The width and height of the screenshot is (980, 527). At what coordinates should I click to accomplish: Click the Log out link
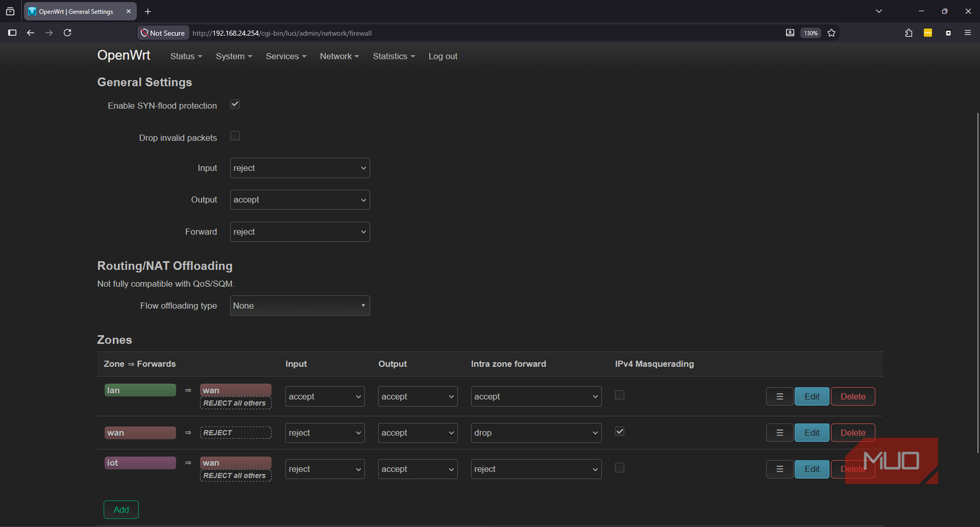[x=443, y=56]
